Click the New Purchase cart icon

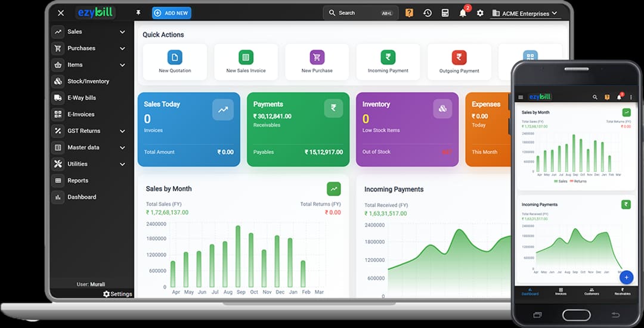click(x=317, y=58)
